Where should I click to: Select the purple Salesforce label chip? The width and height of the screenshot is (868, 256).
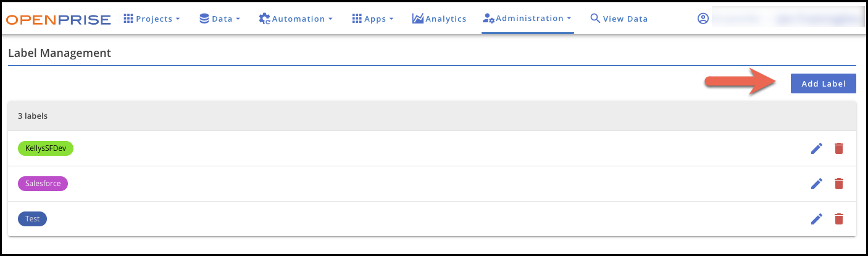(43, 184)
